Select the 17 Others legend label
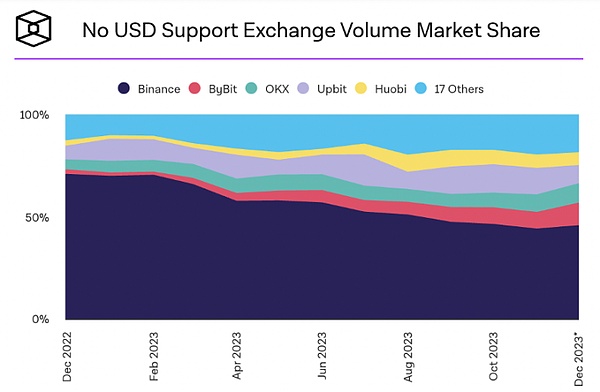Screen dimensions: 600x392 tap(459, 89)
